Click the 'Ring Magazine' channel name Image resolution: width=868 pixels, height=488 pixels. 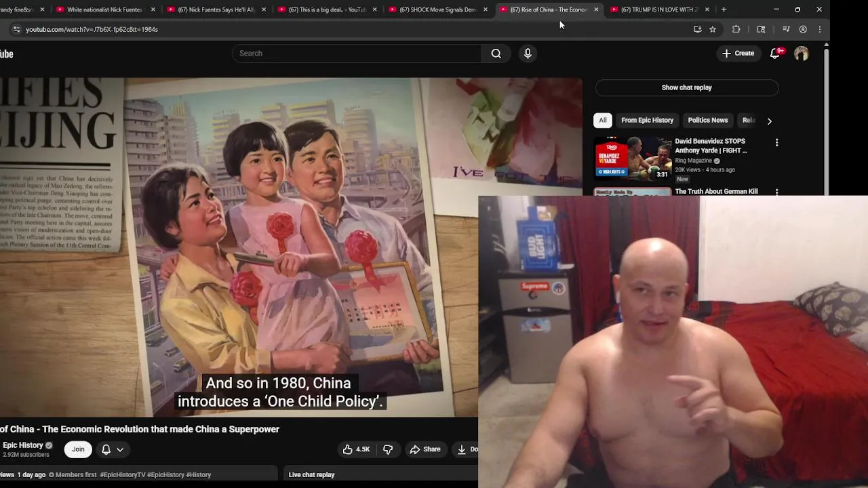tap(692, 161)
